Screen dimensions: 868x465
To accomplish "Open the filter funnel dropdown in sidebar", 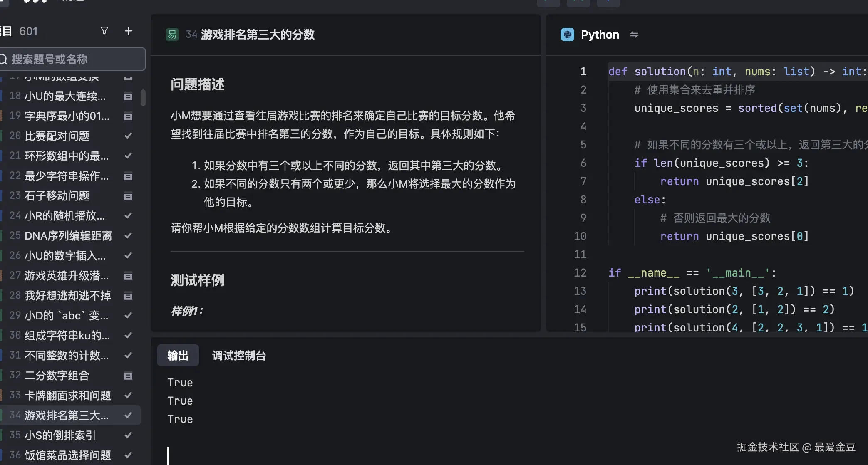I will click(104, 31).
